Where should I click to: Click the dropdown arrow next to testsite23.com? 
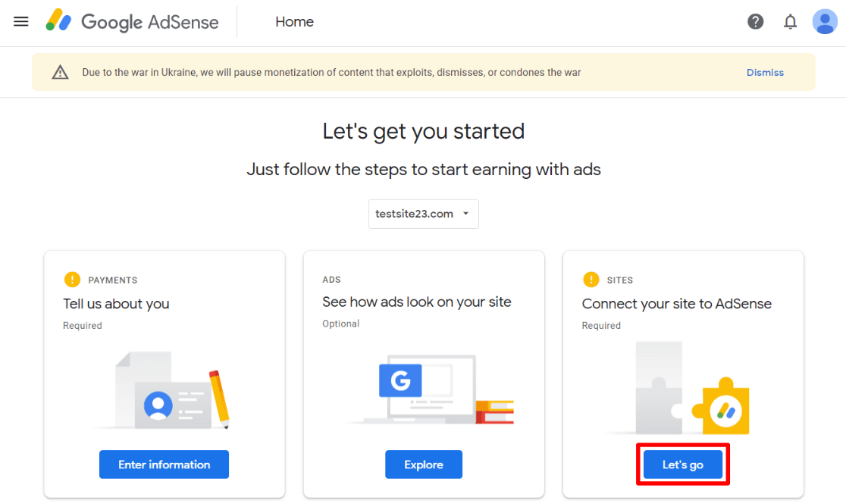point(468,214)
